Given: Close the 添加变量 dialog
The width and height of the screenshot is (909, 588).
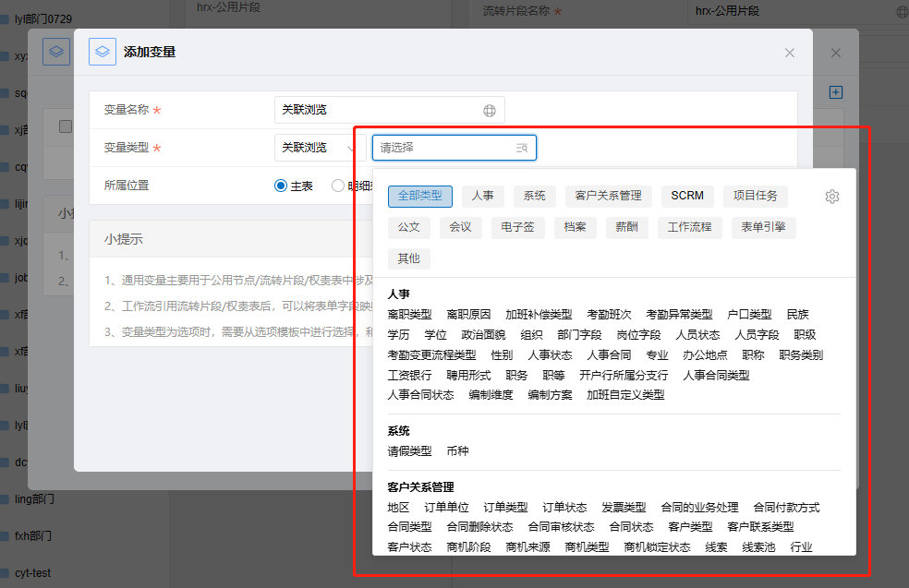Looking at the screenshot, I should coord(790,53).
